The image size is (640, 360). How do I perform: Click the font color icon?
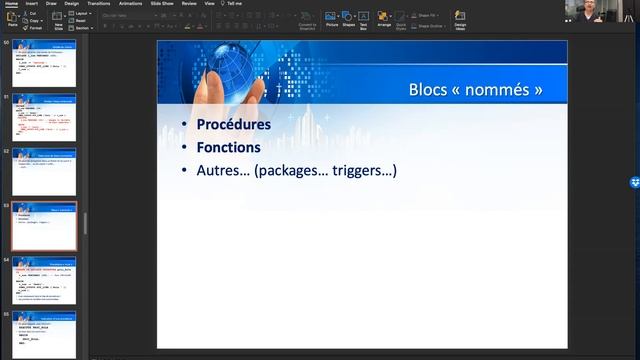coord(200,27)
